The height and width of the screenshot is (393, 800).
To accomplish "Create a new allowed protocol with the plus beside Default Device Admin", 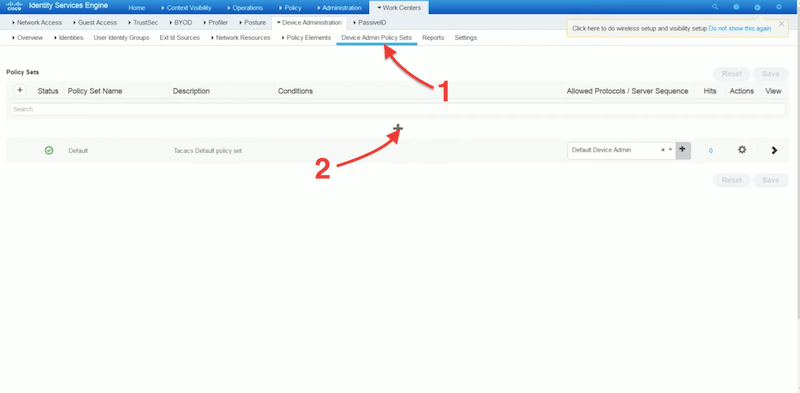I will click(x=683, y=150).
